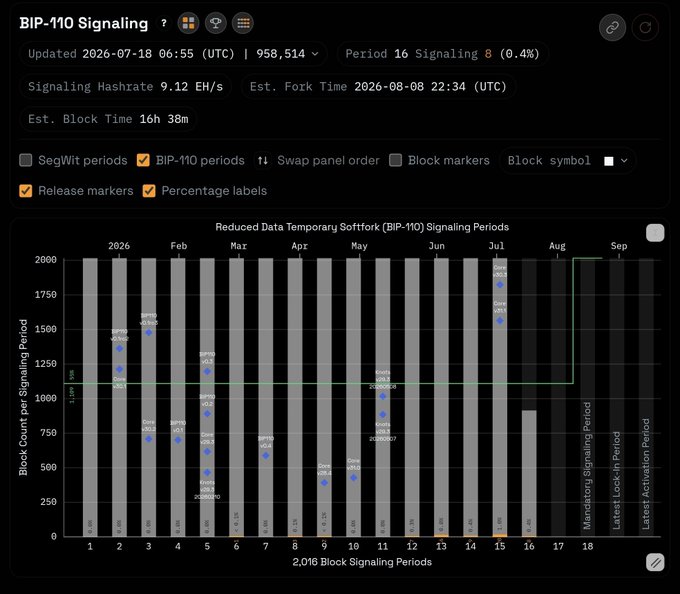Select the BIP110 v0.4 release marker diamond
This screenshot has width=680, height=594.
[266, 456]
